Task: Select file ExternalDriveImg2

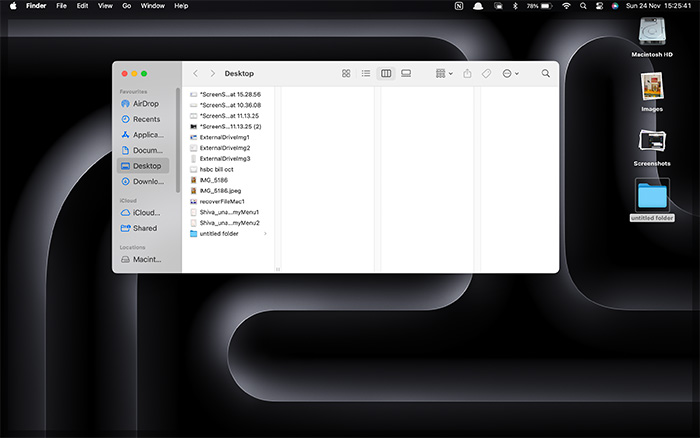Action: [x=229, y=148]
